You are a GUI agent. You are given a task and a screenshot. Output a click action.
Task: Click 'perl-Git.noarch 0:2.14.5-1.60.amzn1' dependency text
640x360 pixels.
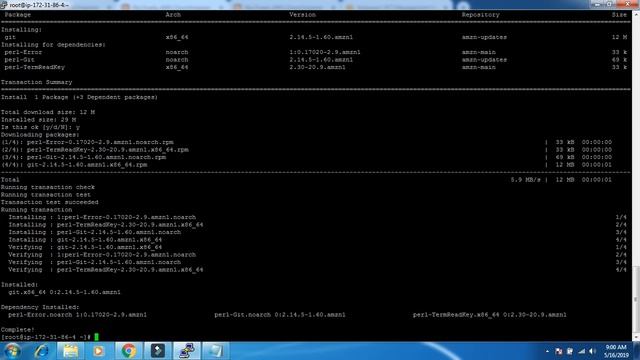click(x=280, y=315)
